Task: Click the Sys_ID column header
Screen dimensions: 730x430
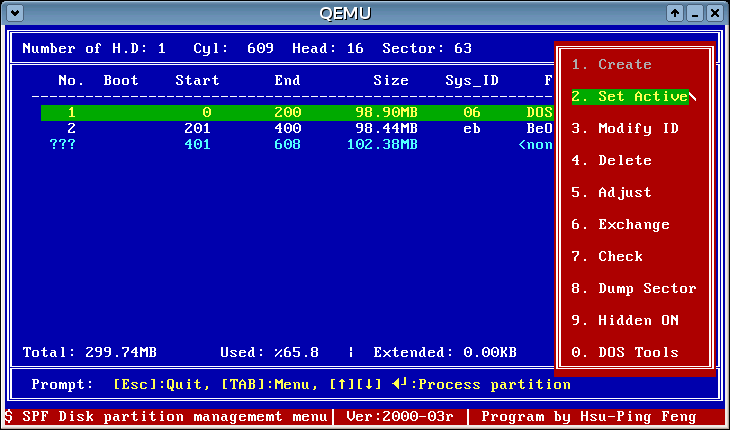Action: 472,80
